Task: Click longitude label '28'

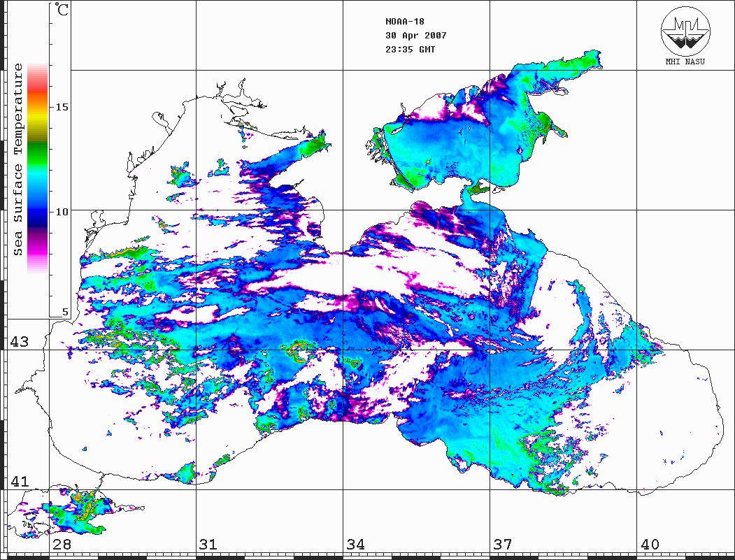Action: coord(62,545)
